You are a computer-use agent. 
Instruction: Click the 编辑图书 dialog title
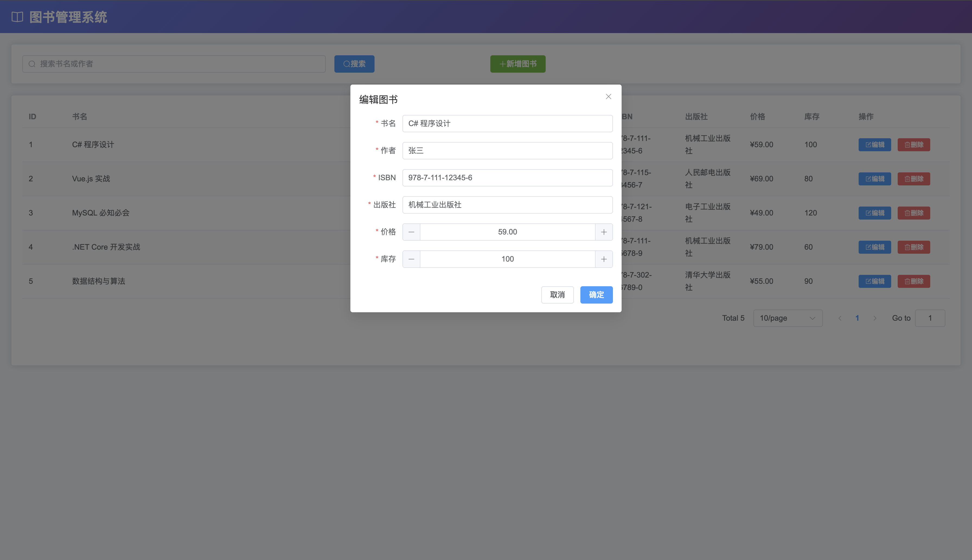point(378,100)
